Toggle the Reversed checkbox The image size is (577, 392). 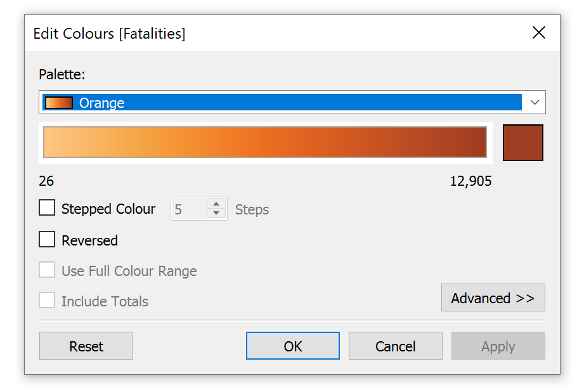[x=48, y=240]
